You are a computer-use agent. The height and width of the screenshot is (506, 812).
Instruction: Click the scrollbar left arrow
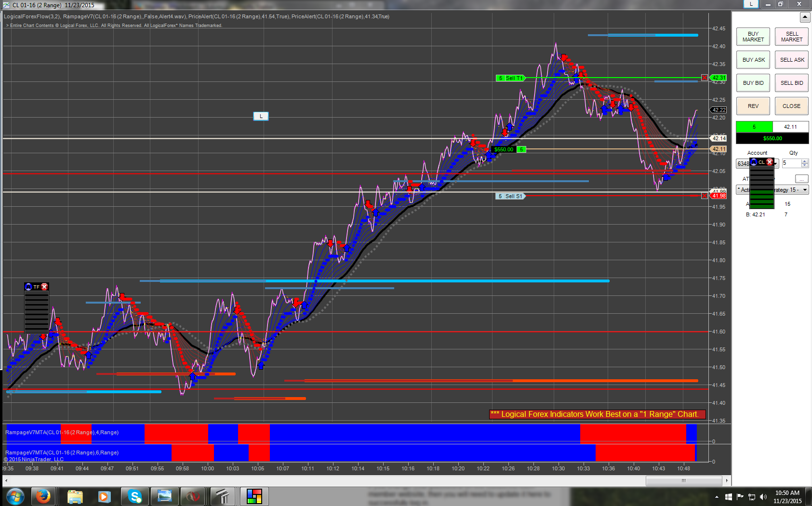5,480
